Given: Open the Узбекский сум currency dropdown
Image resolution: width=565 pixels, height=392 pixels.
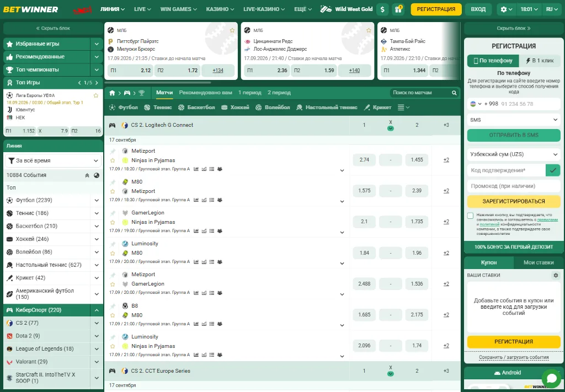Looking at the screenshot, I should (514, 154).
